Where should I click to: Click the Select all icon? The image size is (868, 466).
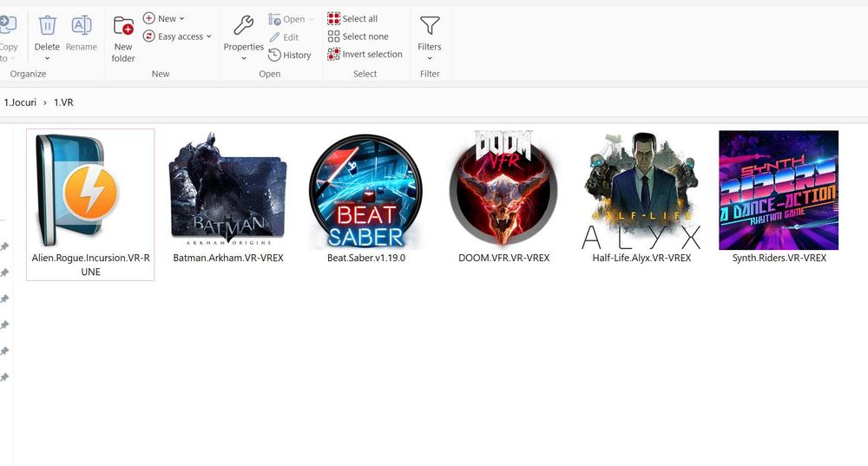(x=334, y=19)
